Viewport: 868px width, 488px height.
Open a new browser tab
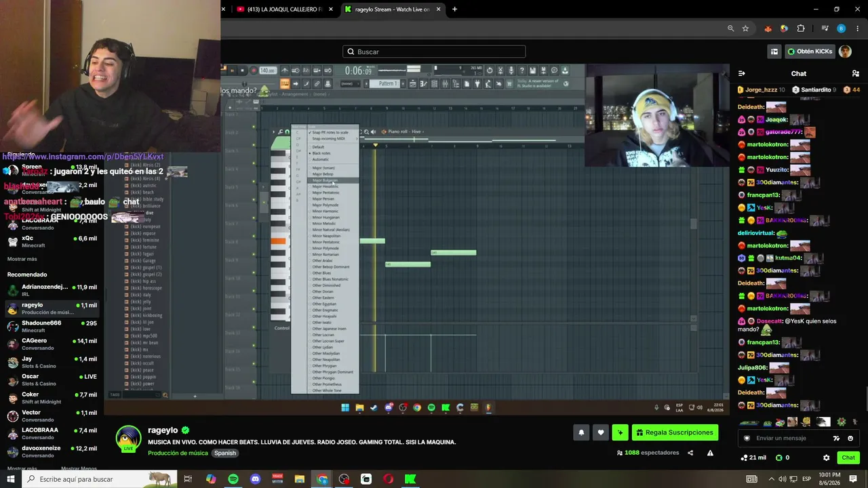454,9
